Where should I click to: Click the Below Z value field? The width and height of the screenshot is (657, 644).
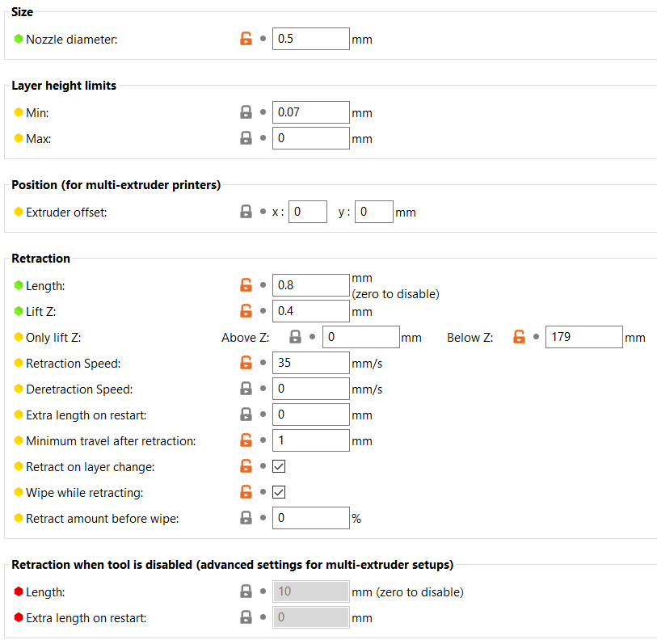tap(583, 337)
